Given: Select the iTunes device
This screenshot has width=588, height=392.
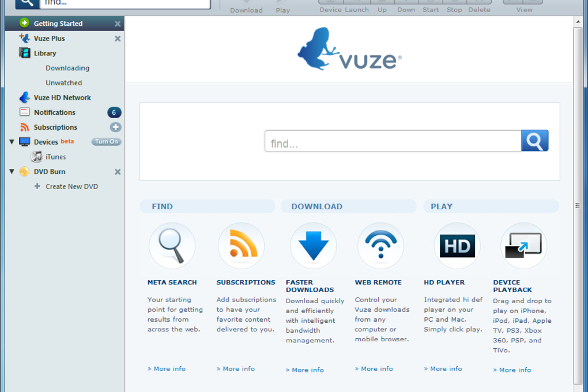Looking at the screenshot, I should coord(55,157).
